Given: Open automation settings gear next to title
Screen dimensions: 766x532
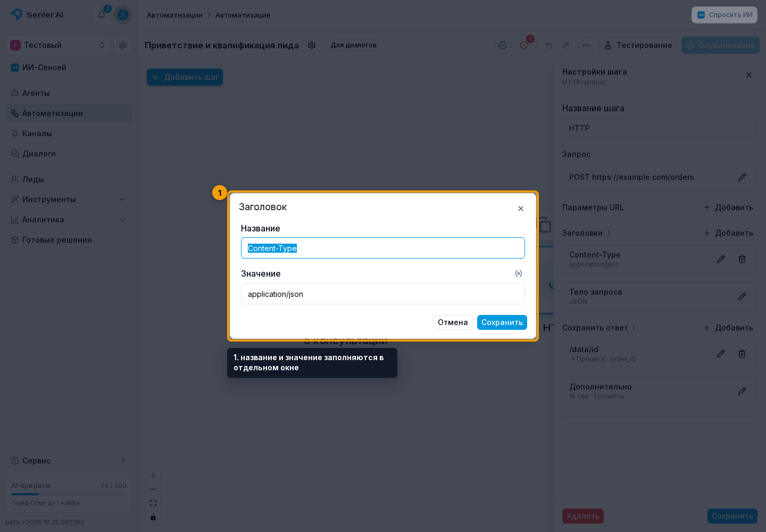Looking at the screenshot, I should tap(312, 45).
